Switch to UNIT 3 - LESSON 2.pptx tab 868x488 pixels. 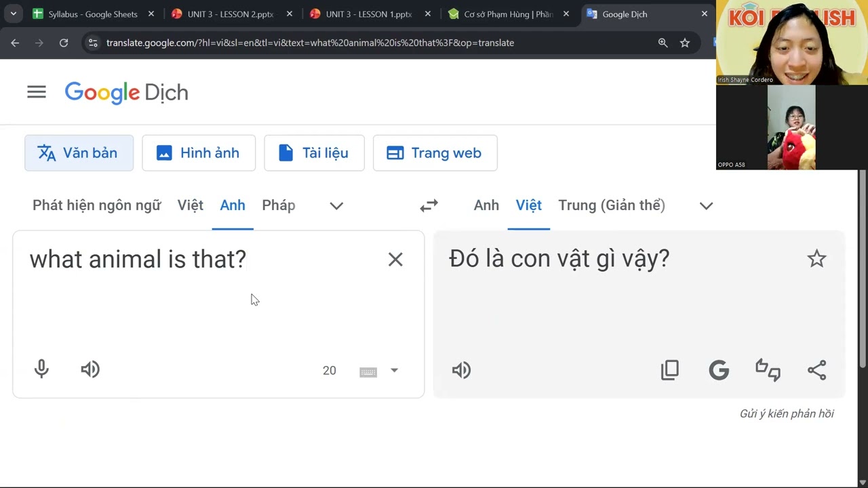tap(231, 14)
